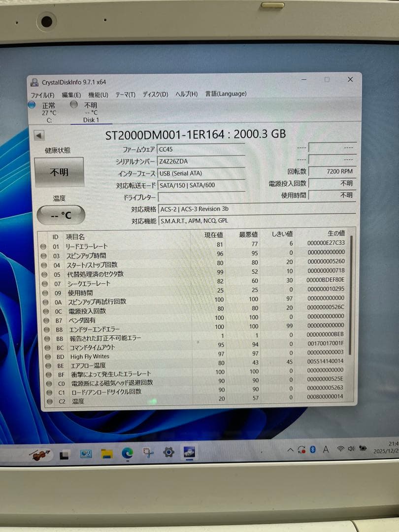399x532 pixels.
Task: Click the 電源投入回数 value field
Action: tap(332, 183)
